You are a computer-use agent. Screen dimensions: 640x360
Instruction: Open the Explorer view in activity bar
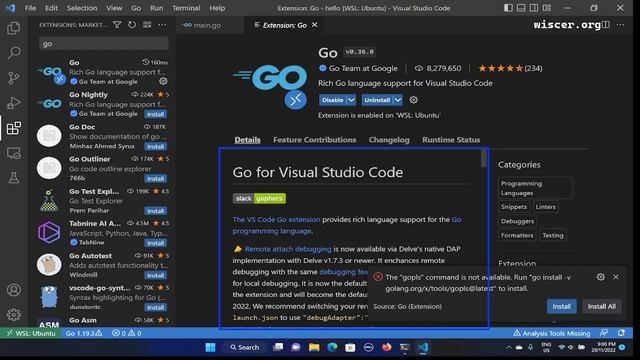(x=13, y=28)
